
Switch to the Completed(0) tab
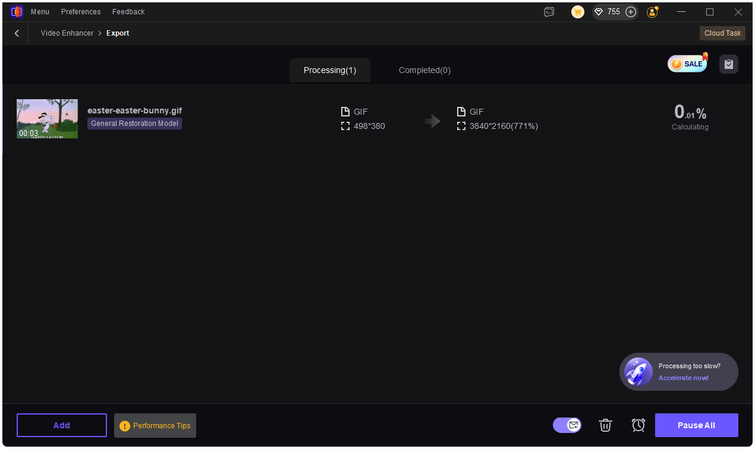(424, 70)
